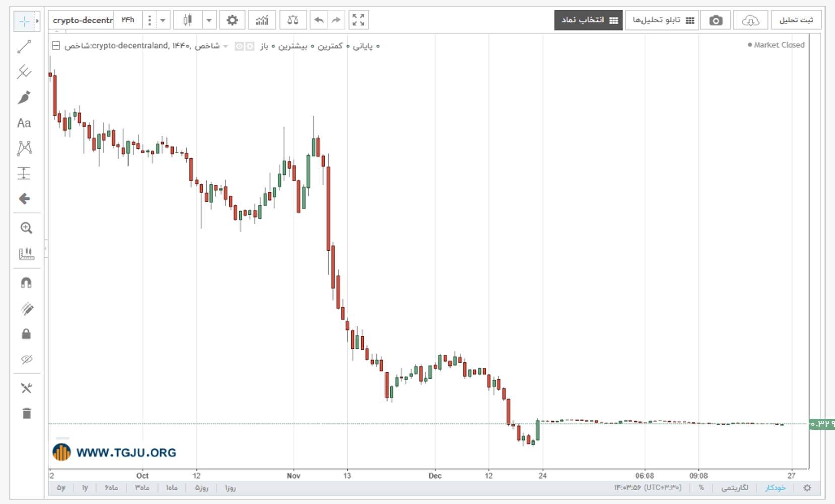Open the drawing tools wrench menu
The width and height of the screenshot is (835, 504).
26,388
